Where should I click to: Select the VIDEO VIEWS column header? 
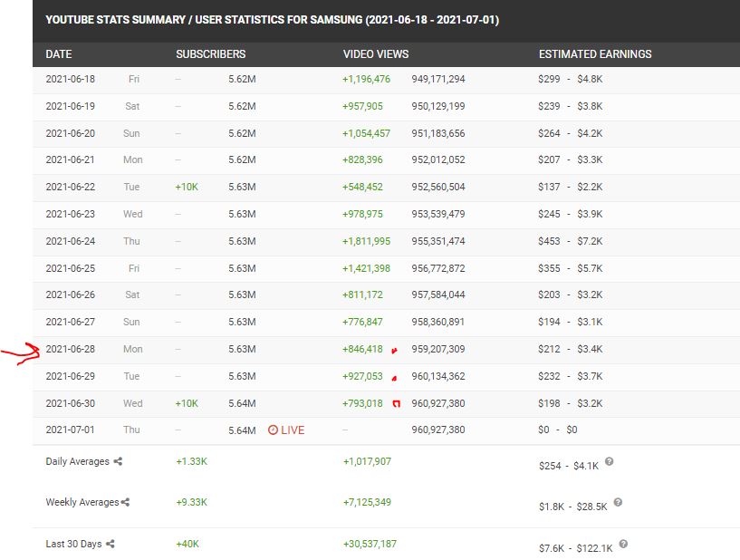(376, 54)
